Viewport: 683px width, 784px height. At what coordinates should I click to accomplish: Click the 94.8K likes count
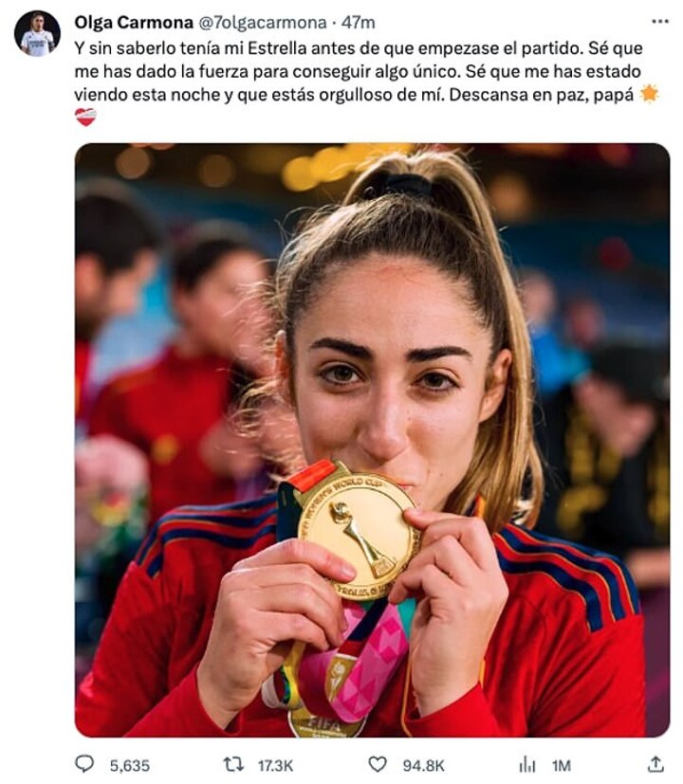coord(424,765)
